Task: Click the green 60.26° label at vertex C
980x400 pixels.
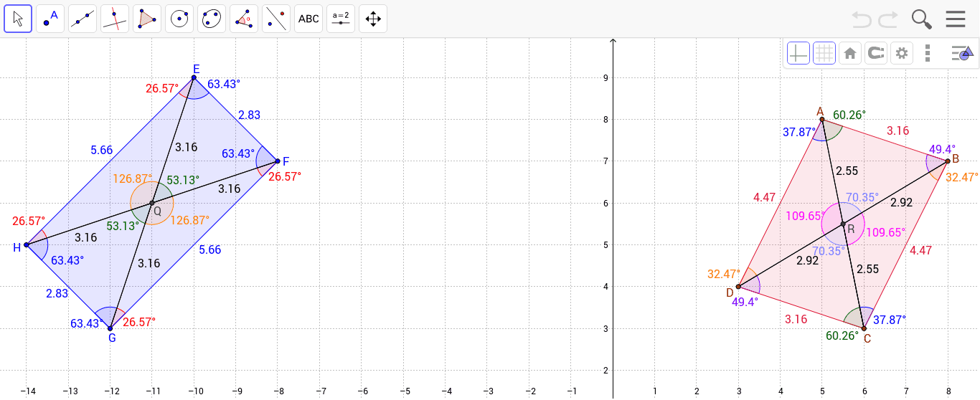Action: [842, 335]
